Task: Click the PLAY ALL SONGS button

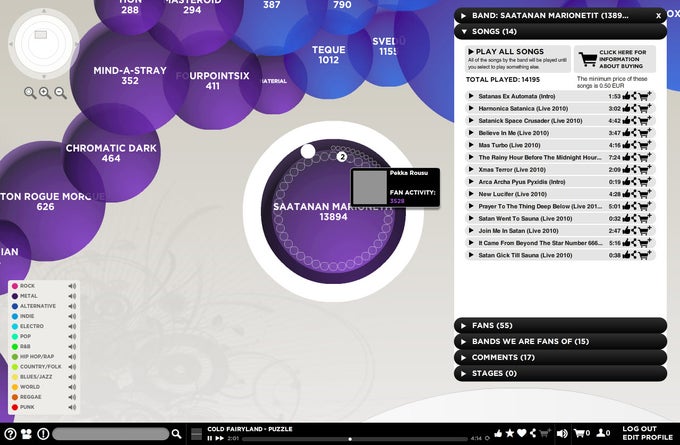Action: pos(518,59)
